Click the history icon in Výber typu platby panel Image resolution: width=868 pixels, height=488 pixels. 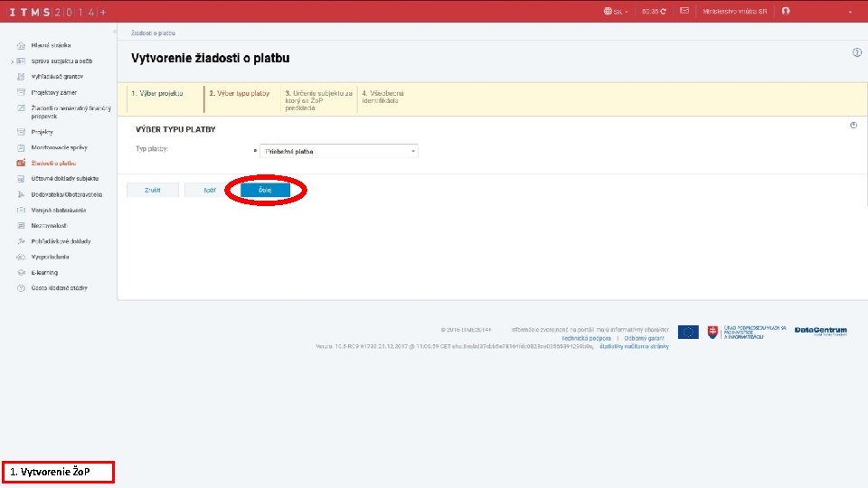854,125
